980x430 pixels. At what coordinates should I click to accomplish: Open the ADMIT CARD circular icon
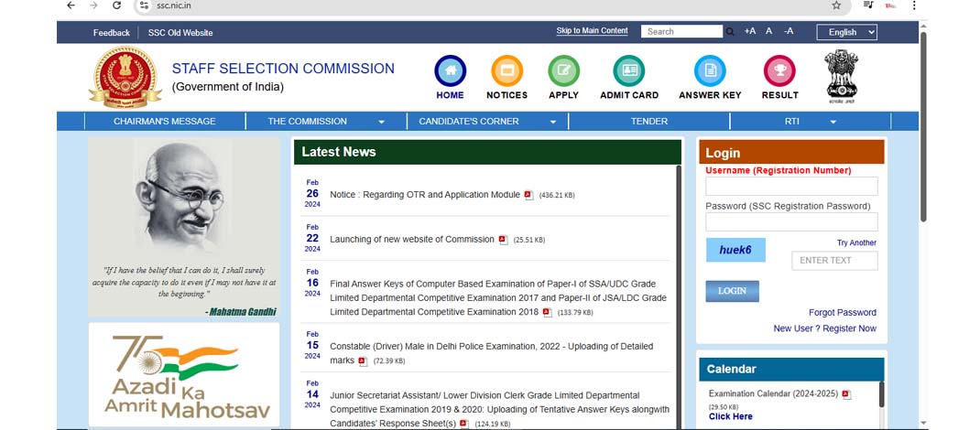(628, 70)
